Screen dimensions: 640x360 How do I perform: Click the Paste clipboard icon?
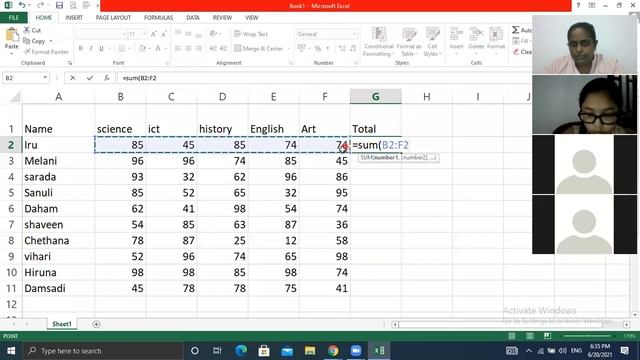11,35
